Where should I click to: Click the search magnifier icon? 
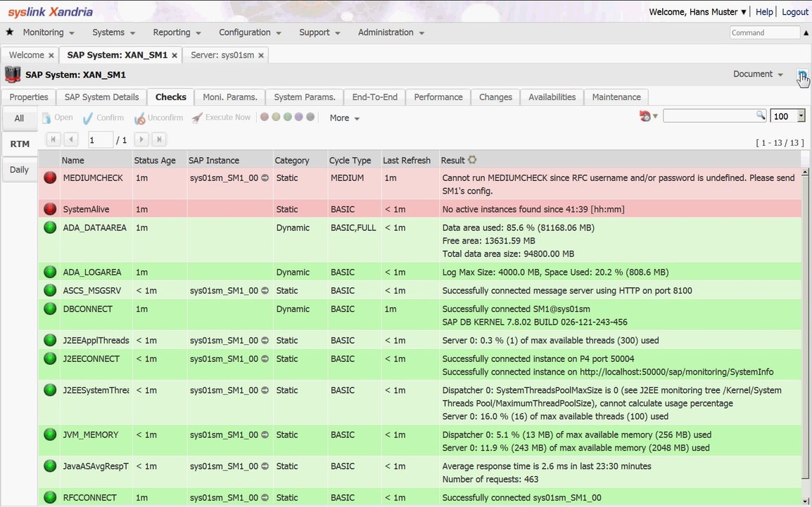[x=760, y=115]
